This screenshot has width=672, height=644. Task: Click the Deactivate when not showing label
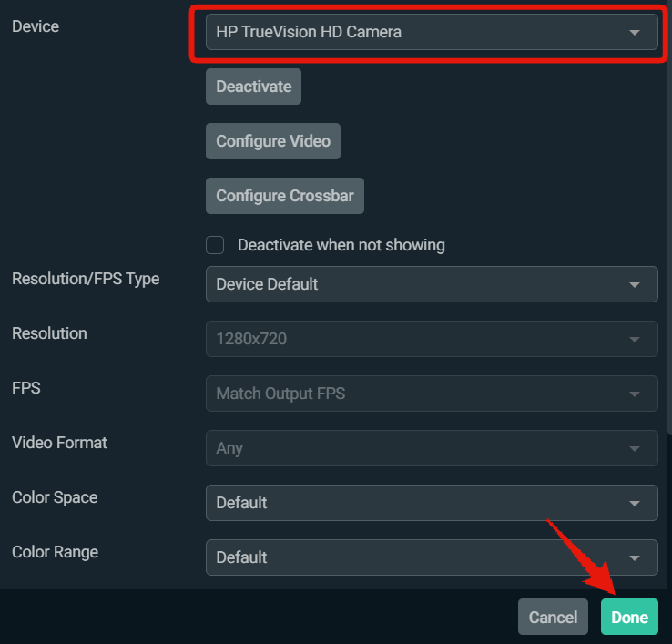click(341, 245)
